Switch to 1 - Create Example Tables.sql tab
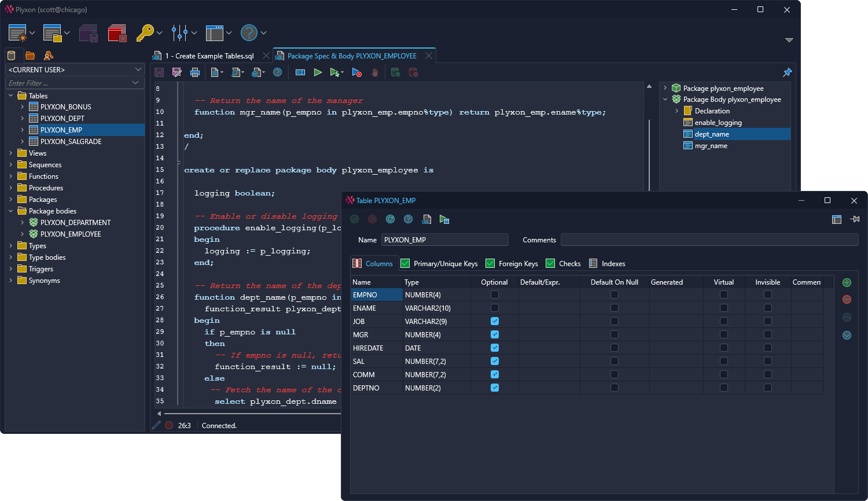The image size is (868, 501). [209, 56]
